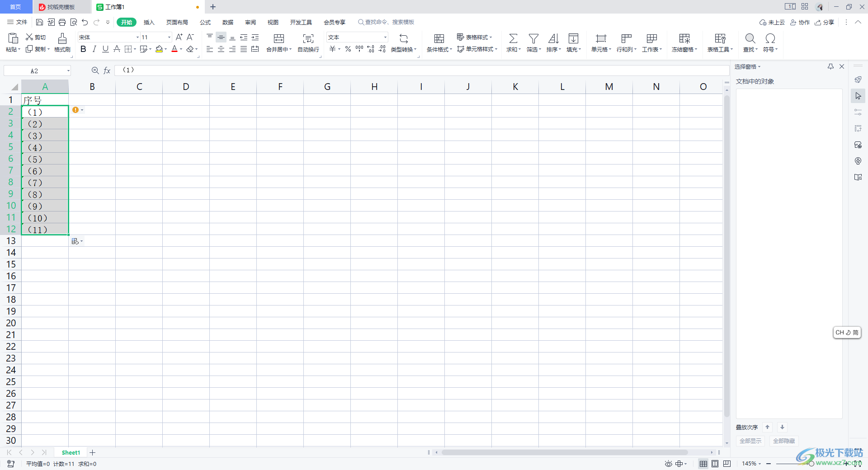Image resolution: width=868 pixels, height=470 pixels.
Task: Toggle Italic formatting
Action: (94, 49)
